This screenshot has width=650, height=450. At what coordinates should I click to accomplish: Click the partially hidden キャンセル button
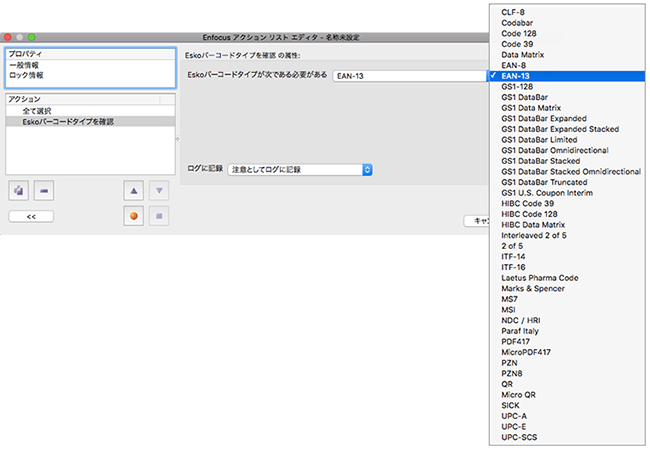[476, 221]
